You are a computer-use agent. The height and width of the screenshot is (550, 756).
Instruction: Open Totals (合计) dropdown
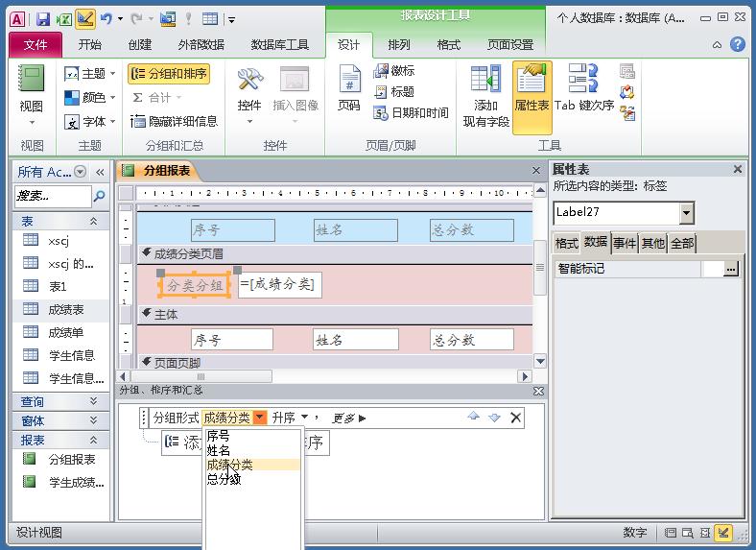157,98
